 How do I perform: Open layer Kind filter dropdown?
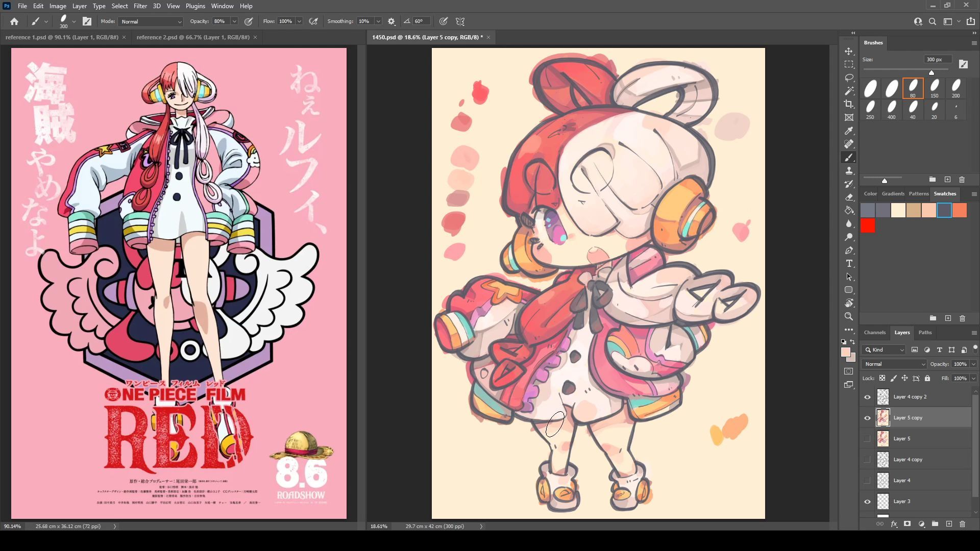click(x=885, y=350)
